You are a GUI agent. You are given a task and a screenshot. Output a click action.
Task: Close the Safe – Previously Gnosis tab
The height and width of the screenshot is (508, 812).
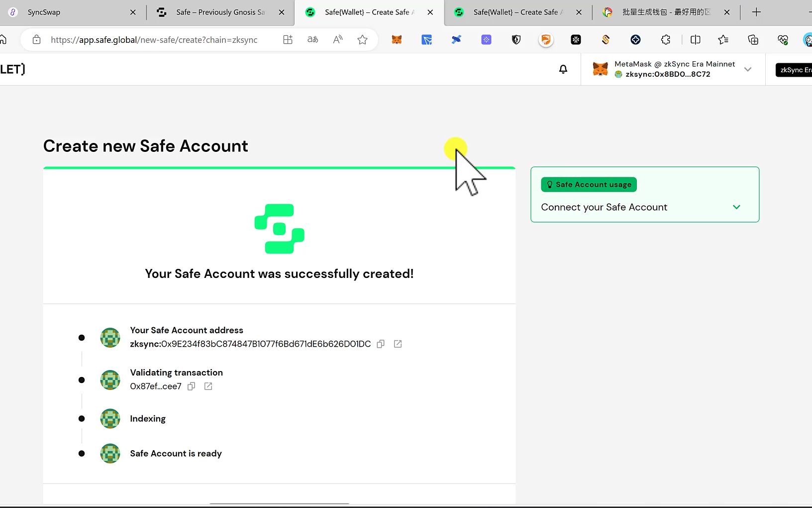282,12
